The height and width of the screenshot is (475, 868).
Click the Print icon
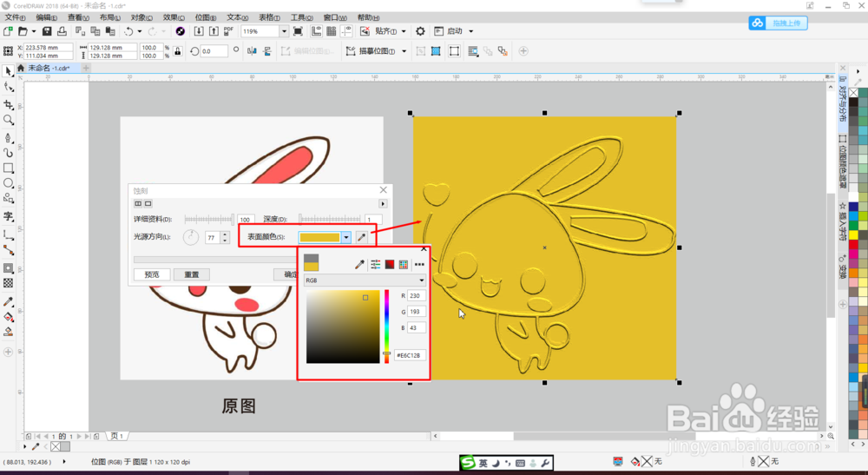pos(62,31)
